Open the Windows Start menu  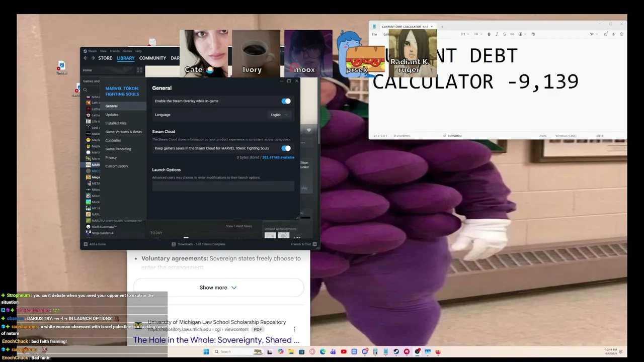pyautogui.click(x=206, y=352)
